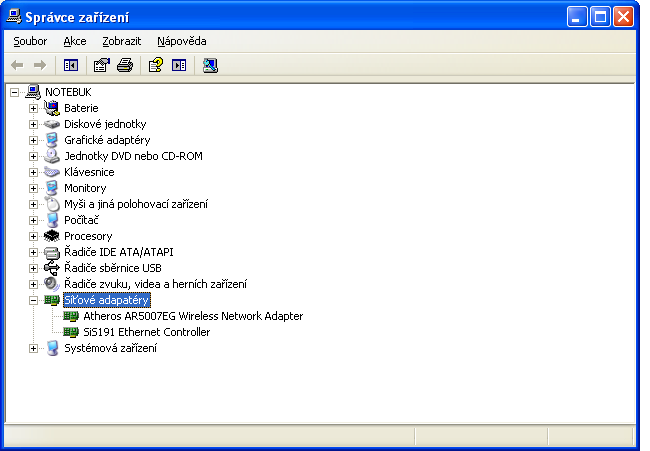650x451 pixels.
Task: Select SiS191 Ethernet Controller
Action: tap(147, 332)
